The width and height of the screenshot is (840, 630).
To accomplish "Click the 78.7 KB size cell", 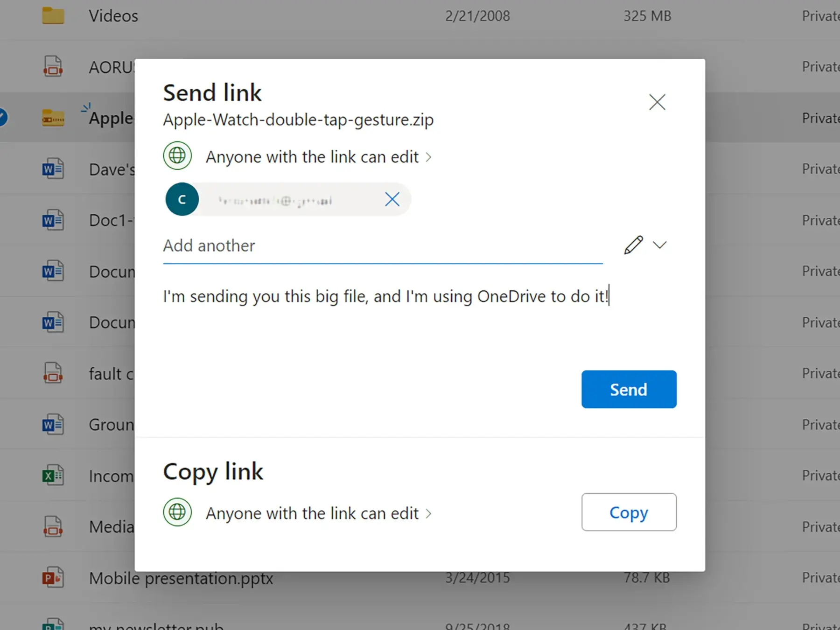I will 647,578.
